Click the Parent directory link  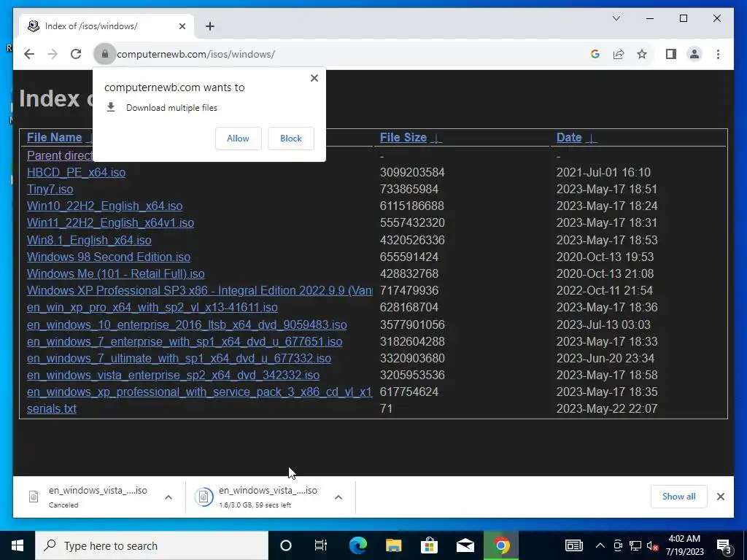point(60,156)
